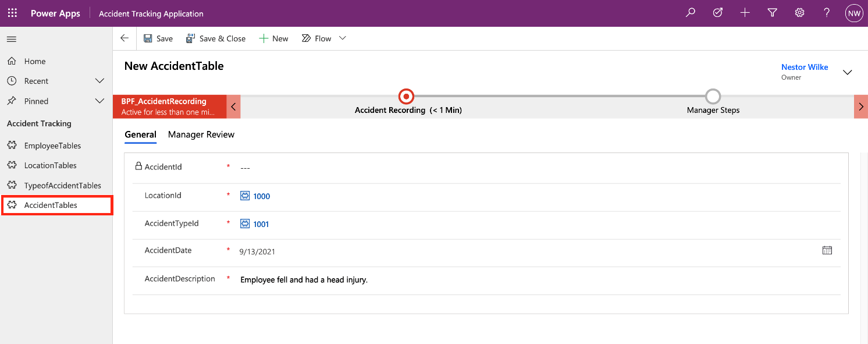868x344 pixels.
Task: Expand the Pinned section chevron
Action: click(99, 101)
